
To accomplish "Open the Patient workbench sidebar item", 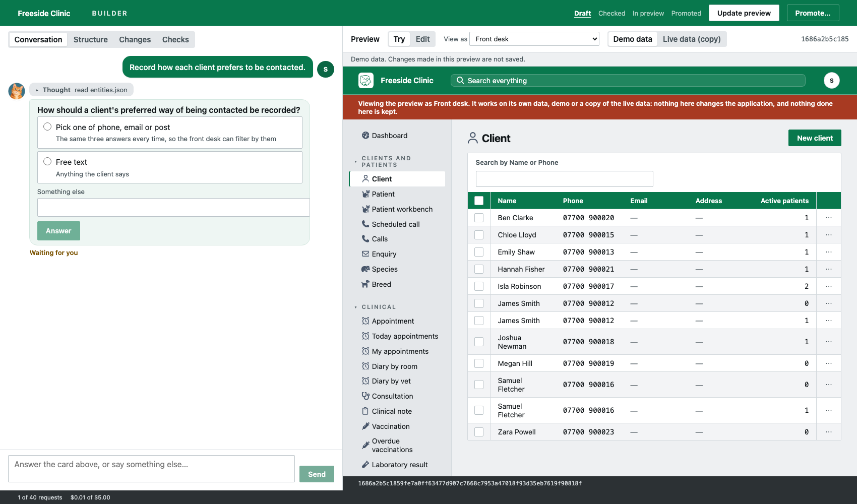I will click(x=397, y=209).
